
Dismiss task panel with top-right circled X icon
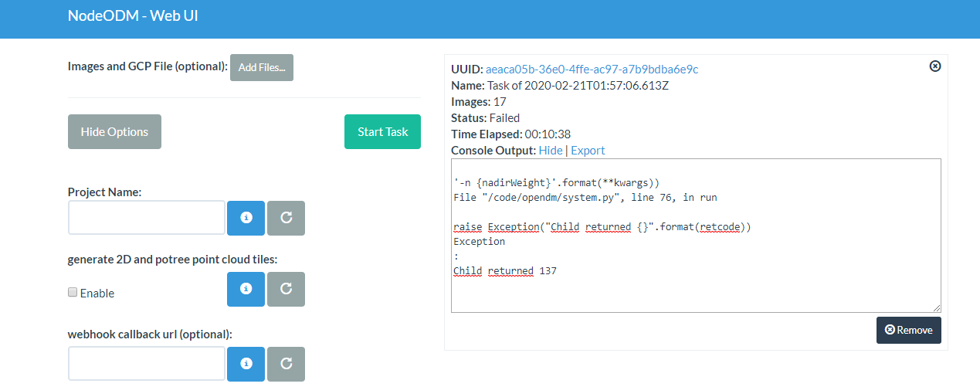pos(934,66)
